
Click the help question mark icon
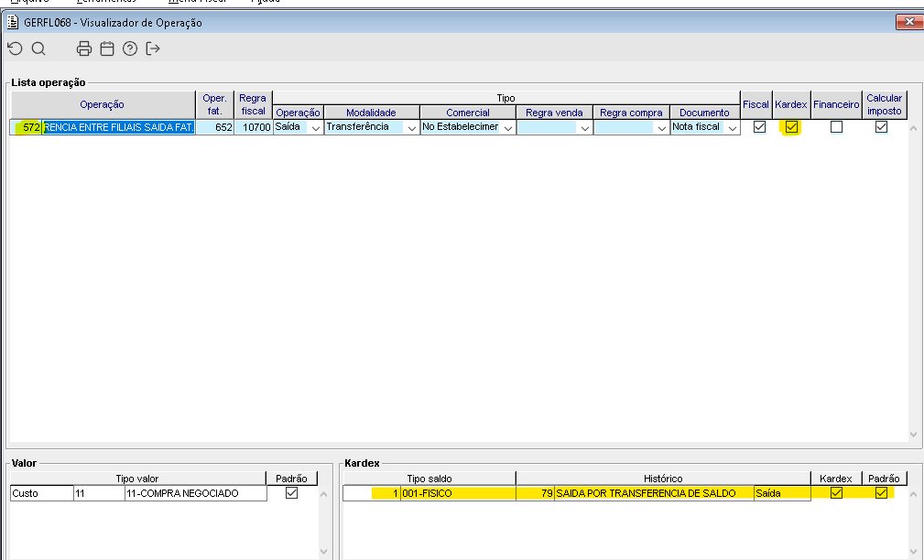[x=130, y=48]
